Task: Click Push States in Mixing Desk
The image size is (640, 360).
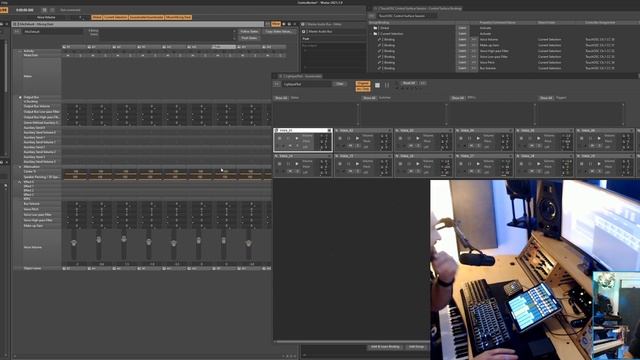Action: pyautogui.click(x=249, y=38)
